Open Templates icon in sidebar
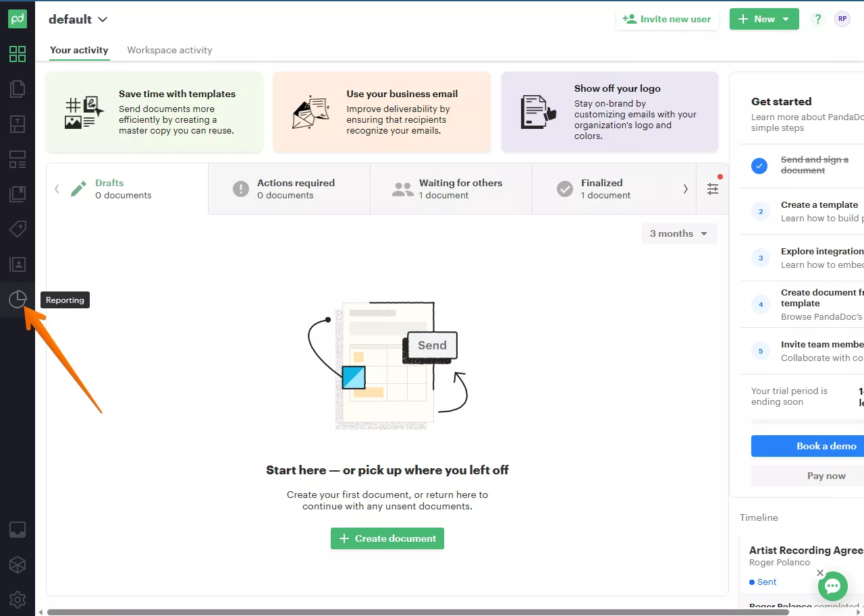The height and width of the screenshot is (616, 864). point(18,124)
